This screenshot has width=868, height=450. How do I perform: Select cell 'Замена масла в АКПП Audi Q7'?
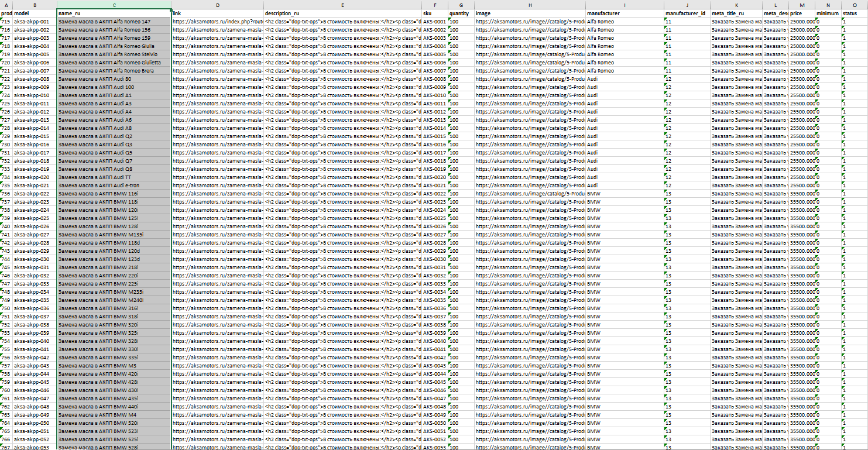[114, 160]
